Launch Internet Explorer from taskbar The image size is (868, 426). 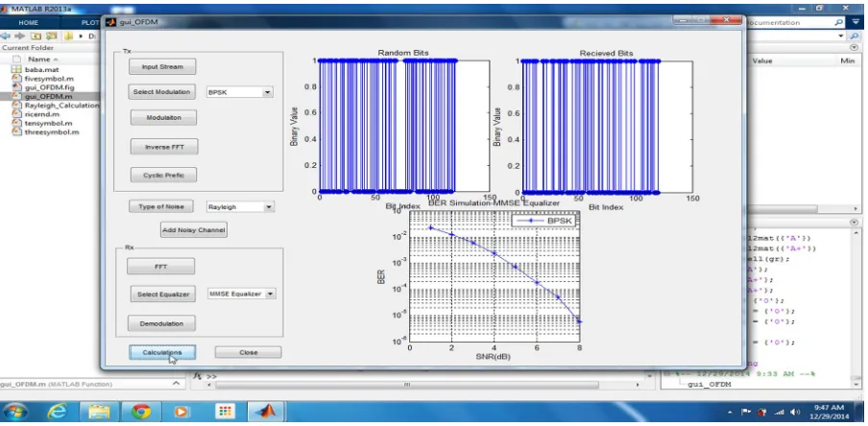[57, 412]
